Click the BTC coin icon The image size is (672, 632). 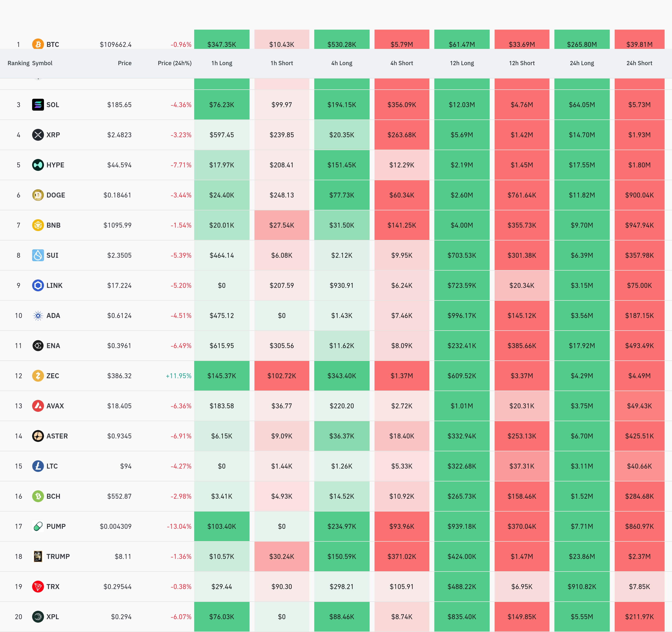[x=38, y=44]
